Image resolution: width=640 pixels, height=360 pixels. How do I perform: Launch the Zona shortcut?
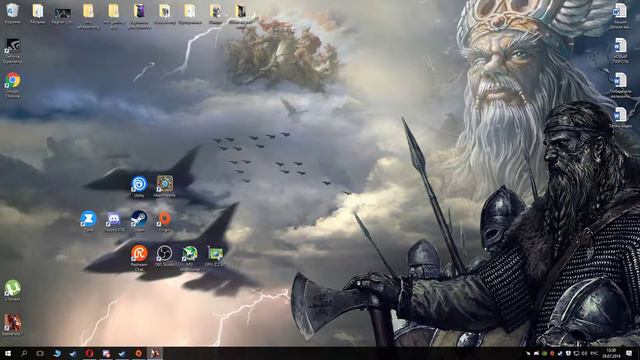click(88, 221)
